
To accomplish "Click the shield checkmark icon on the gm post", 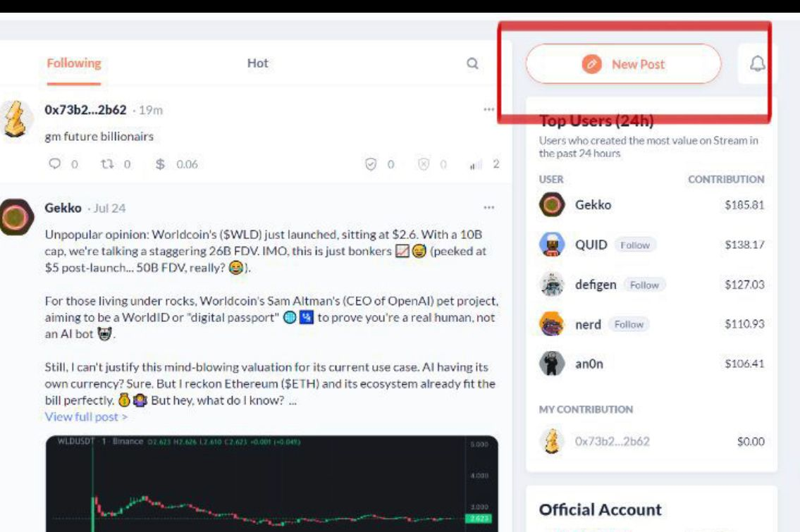I will click(371, 164).
